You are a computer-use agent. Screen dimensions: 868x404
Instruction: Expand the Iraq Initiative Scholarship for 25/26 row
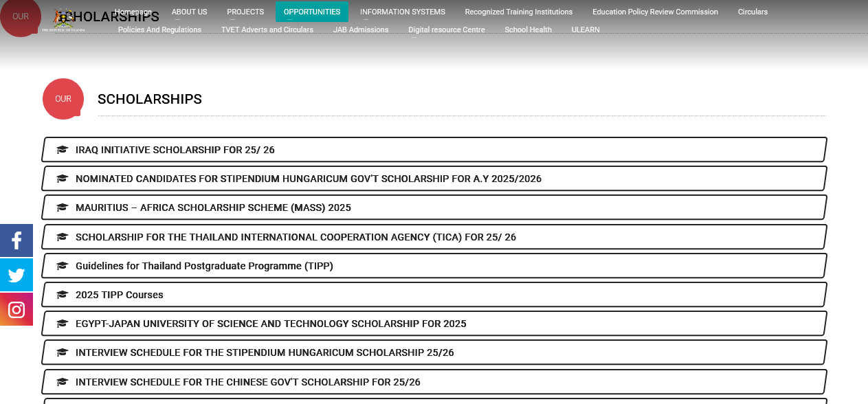click(x=434, y=150)
